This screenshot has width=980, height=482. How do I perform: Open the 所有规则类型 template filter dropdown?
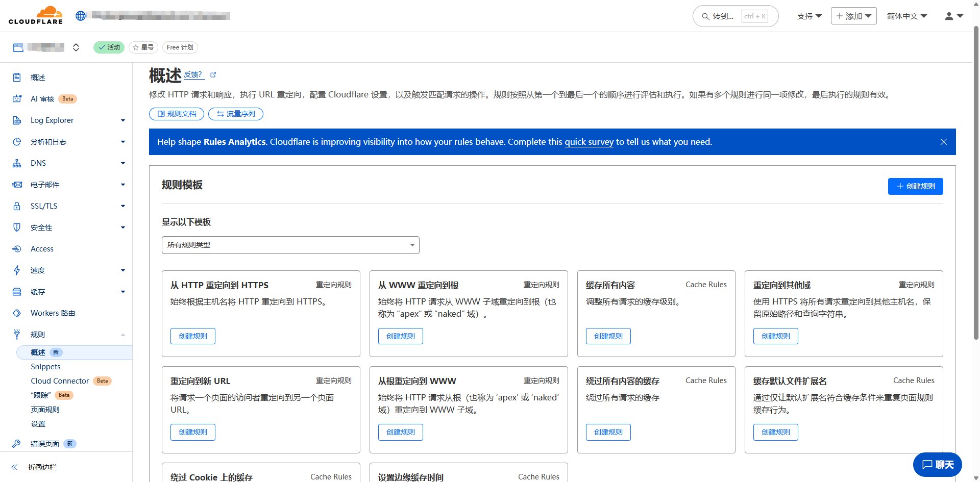pyautogui.click(x=290, y=245)
